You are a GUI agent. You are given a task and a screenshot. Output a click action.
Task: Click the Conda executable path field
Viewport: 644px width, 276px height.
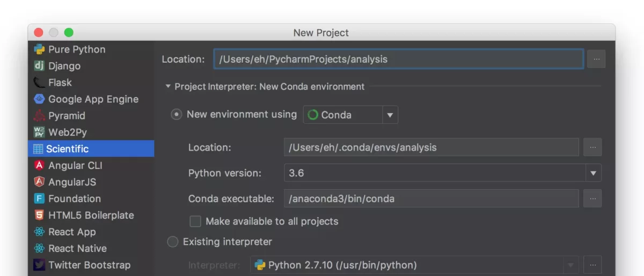(431, 199)
